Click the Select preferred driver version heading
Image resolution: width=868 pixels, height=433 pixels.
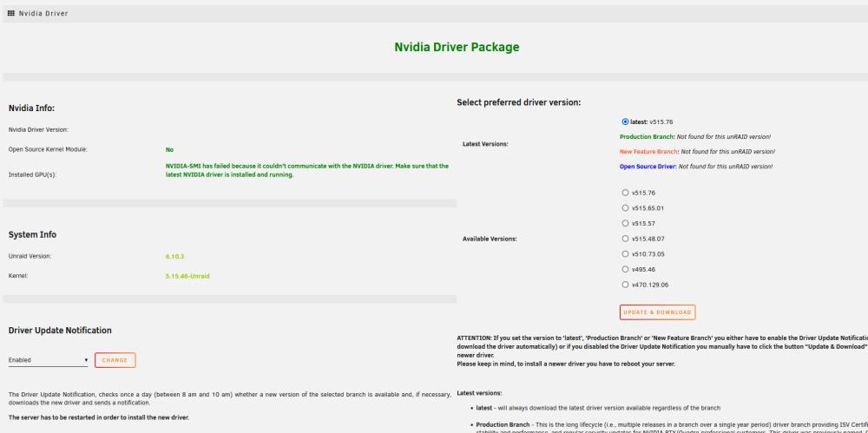pos(519,102)
